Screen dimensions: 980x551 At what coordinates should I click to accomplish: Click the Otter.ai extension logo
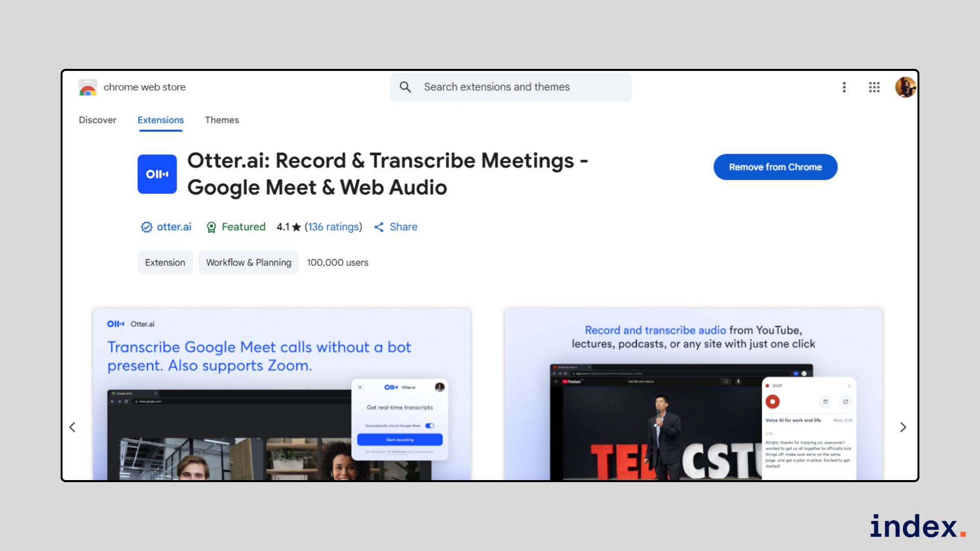coord(157,174)
